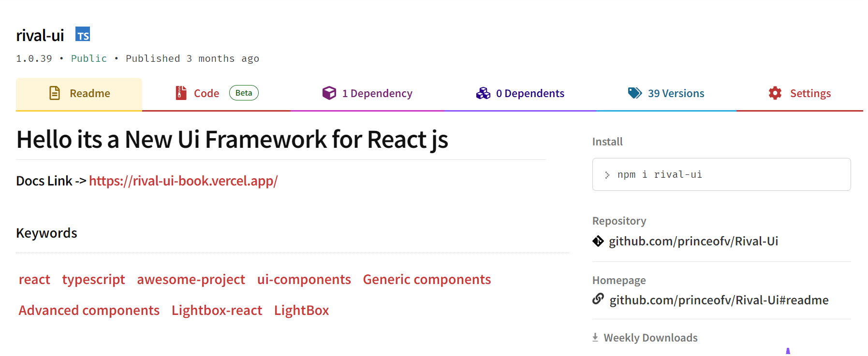The width and height of the screenshot is (868, 356).
Task: Open the Readme tab
Action: coord(79,94)
